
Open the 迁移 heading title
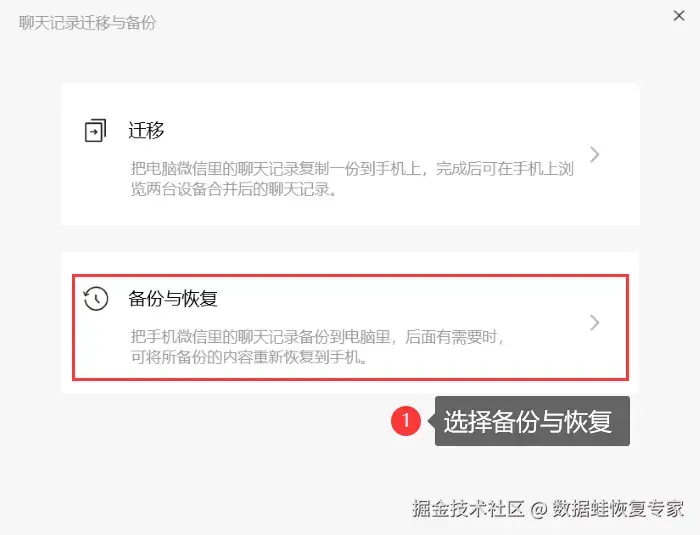146,130
